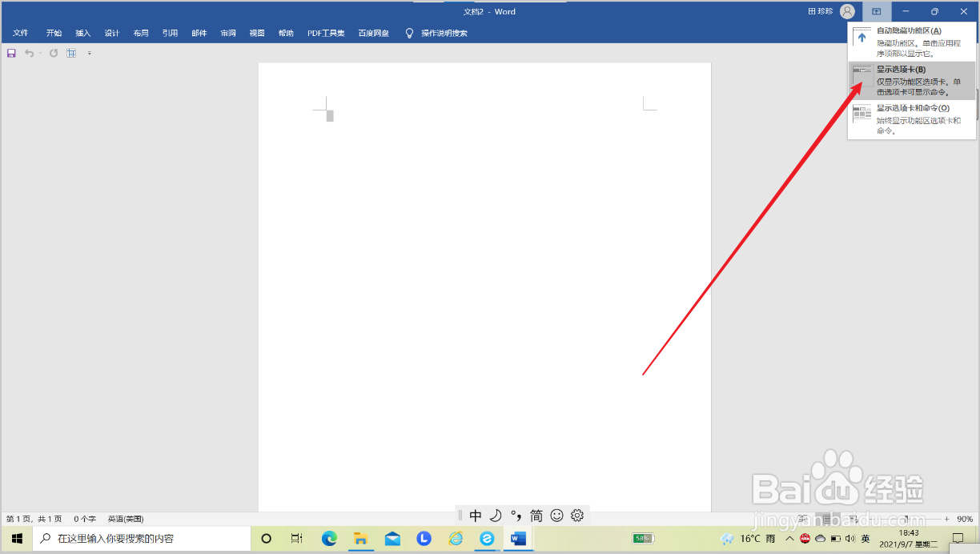Select 自动隐藏功能区 (Auto-hide Ribbon) option

click(912, 42)
